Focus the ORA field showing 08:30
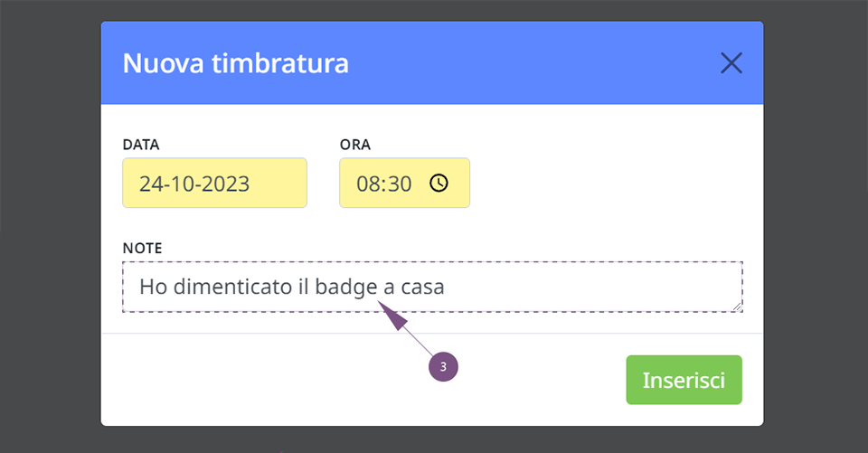 [405, 183]
